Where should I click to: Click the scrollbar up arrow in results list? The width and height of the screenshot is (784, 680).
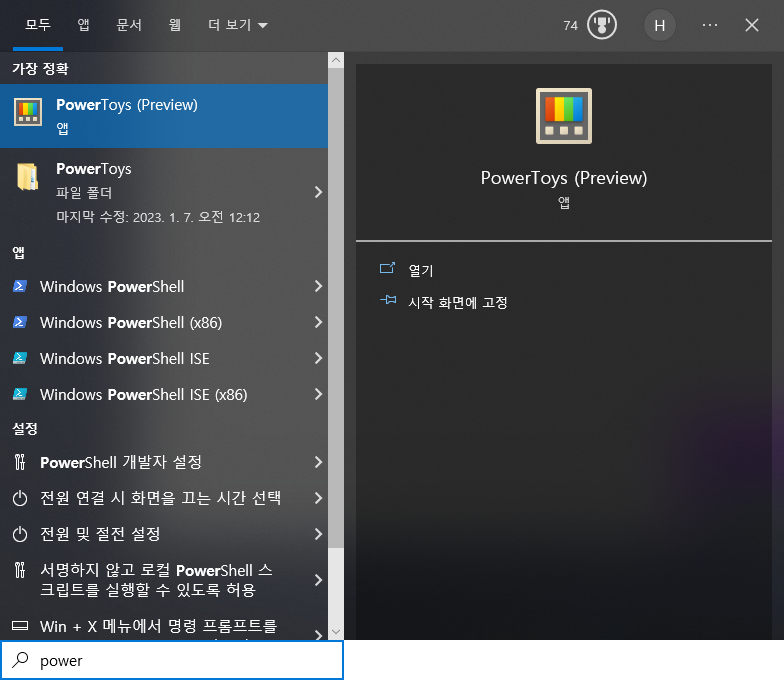click(336, 60)
